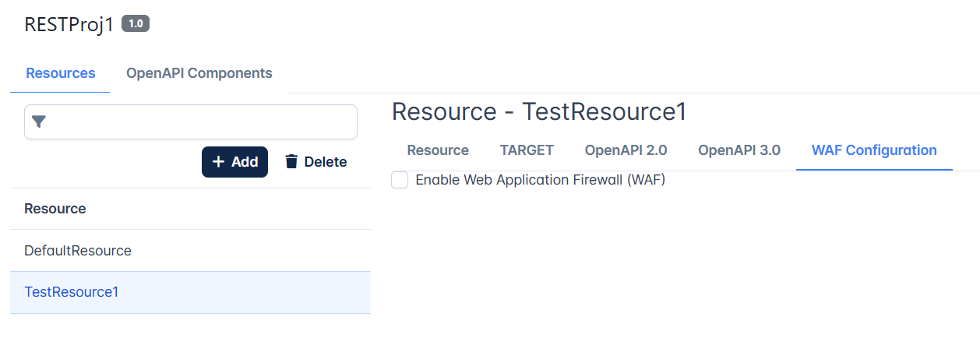Screen dimensions: 980x338
Task: Click the Resource column header
Action: [55, 209]
